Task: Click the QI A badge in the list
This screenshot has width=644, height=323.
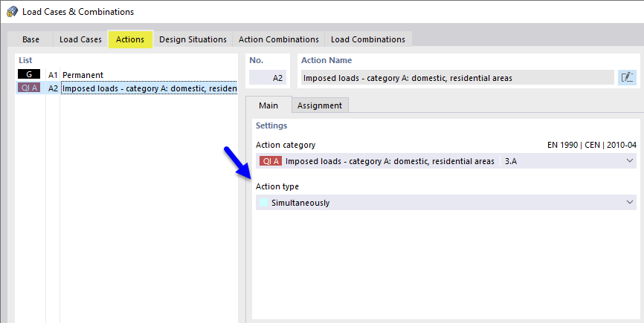Action: coord(30,88)
